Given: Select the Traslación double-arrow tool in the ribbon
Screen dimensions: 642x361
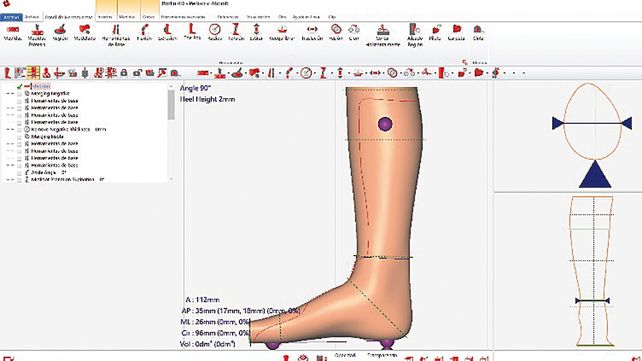Looking at the screenshot, I should tap(312, 33).
